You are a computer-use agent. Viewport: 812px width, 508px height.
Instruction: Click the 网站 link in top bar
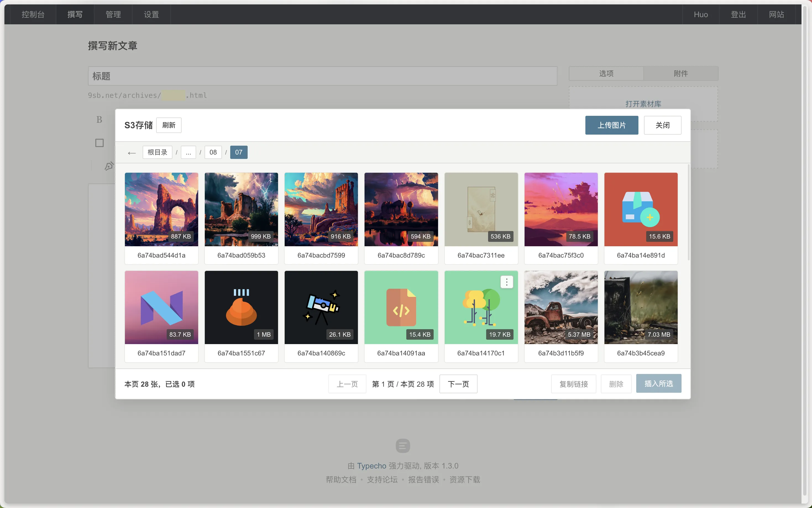coord(776,14)
